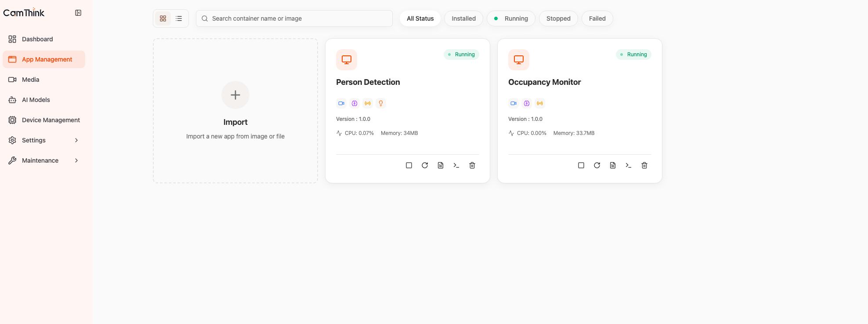Restart the Person Detection app
Screen dimensions: 868x324
tap(425, 165)
